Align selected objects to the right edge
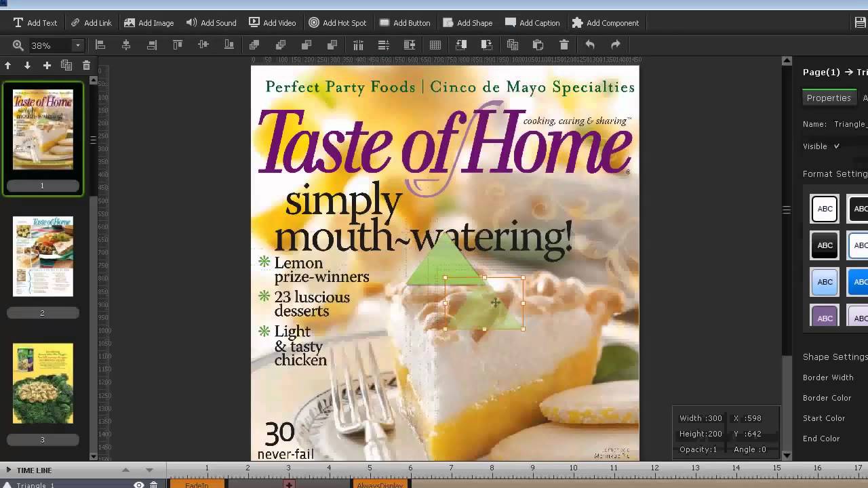The height and width of the screenshot is (488, 868). point(152,45)
